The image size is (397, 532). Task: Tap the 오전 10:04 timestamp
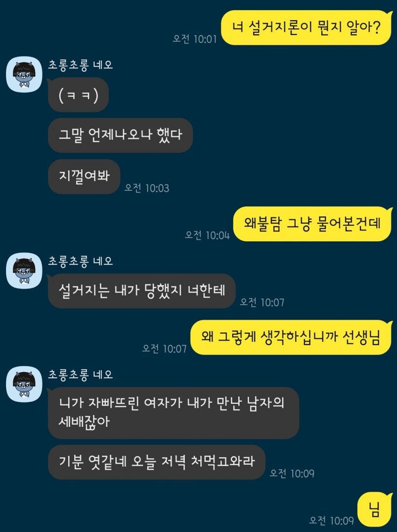[207, 235]
